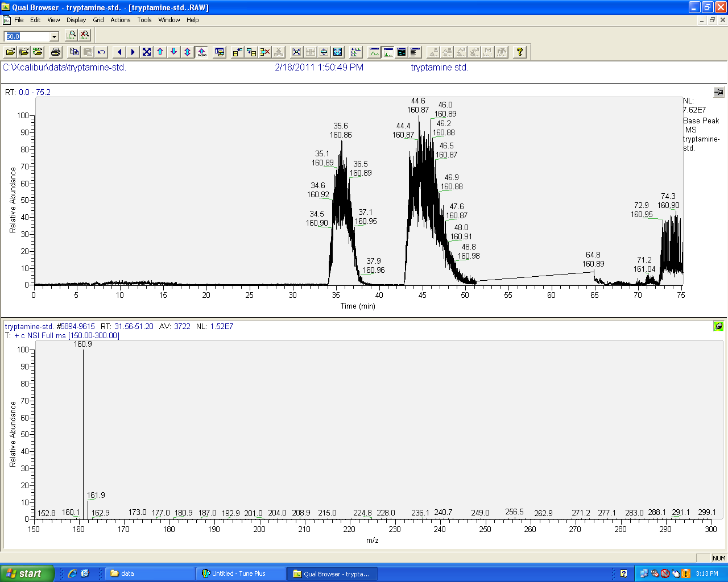
Task: Click the yellow question mark Help icon
Action: [519, 52]
